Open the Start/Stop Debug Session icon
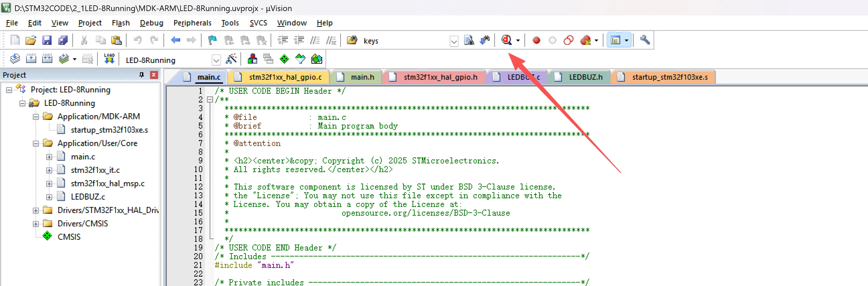Image resolution: width=868 pixels, height=286 pixels. (x=506, y=41)
